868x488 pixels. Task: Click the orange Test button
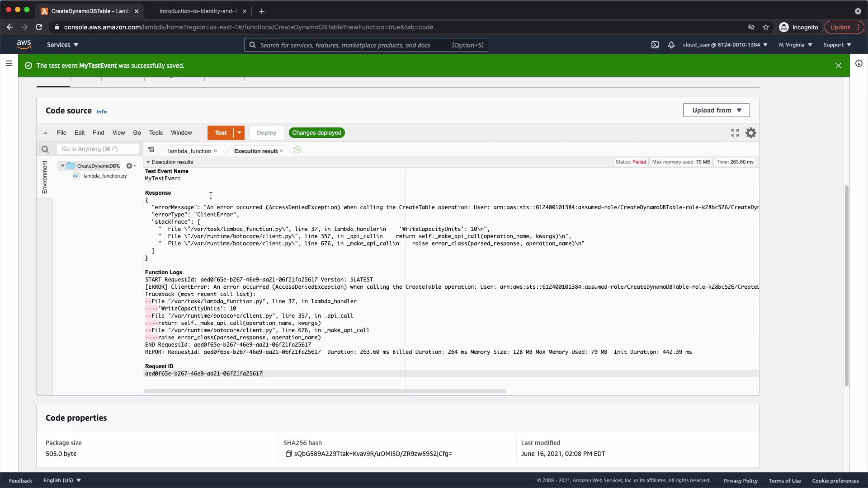tap(221, 133)
